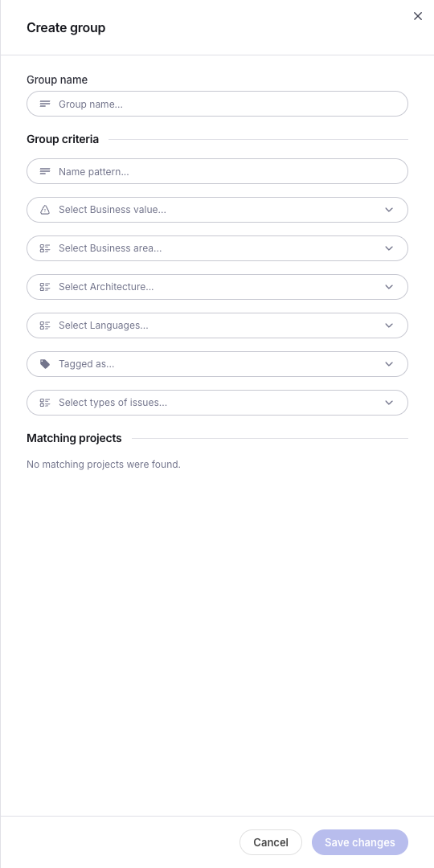This screenshot has height=868, width=434.
Task: Focus the Name pattern input field
Action: [x=218, y=172]
